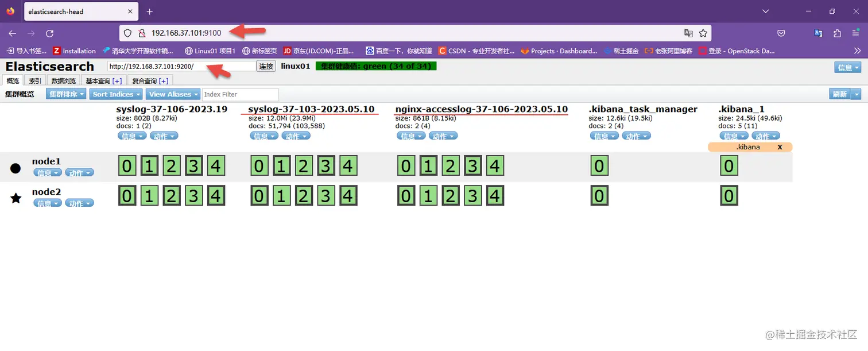Open the Linux01 项目1 bookmark
The width and height of the screenshot is (868, 351).
point(210,51)
